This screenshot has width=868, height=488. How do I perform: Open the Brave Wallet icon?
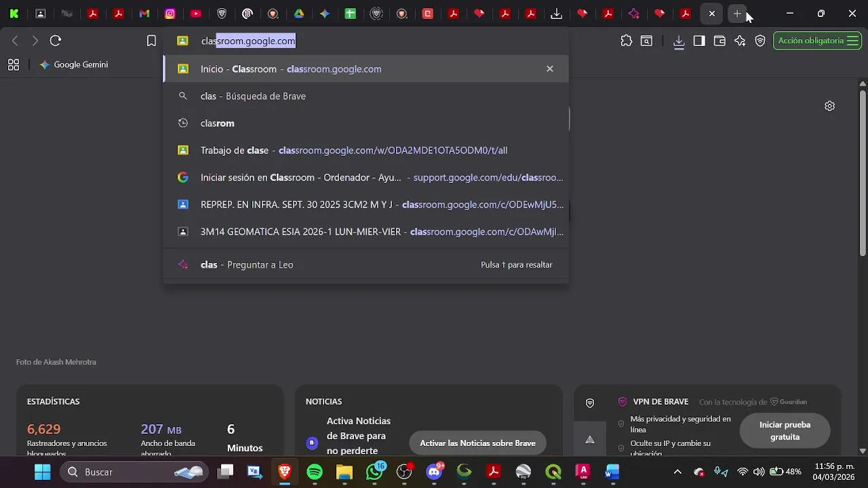click(719, 41)
